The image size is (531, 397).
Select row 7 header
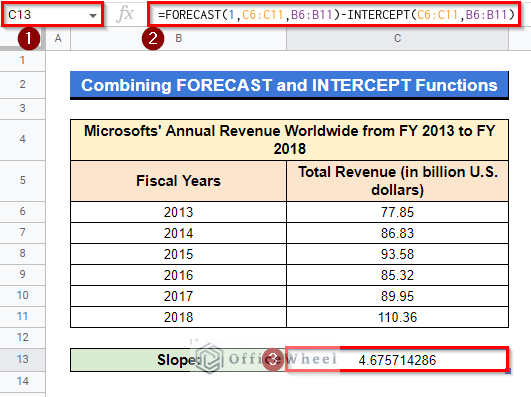(22, 232)
